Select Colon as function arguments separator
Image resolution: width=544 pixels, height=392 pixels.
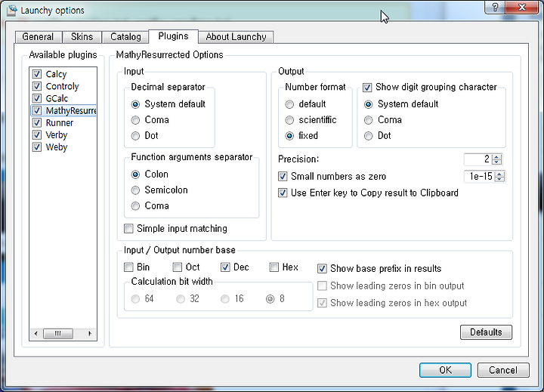point(136,174)
